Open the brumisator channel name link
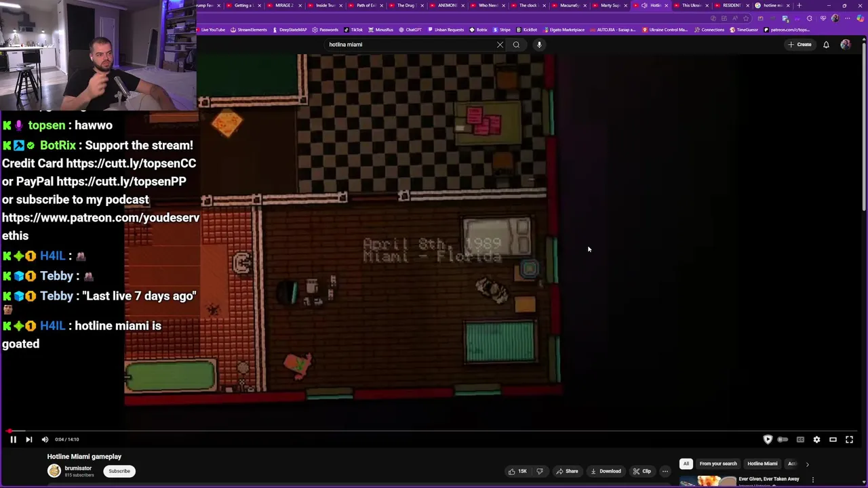The width and height of the screenshot is (868, 488). pos(78,468)
